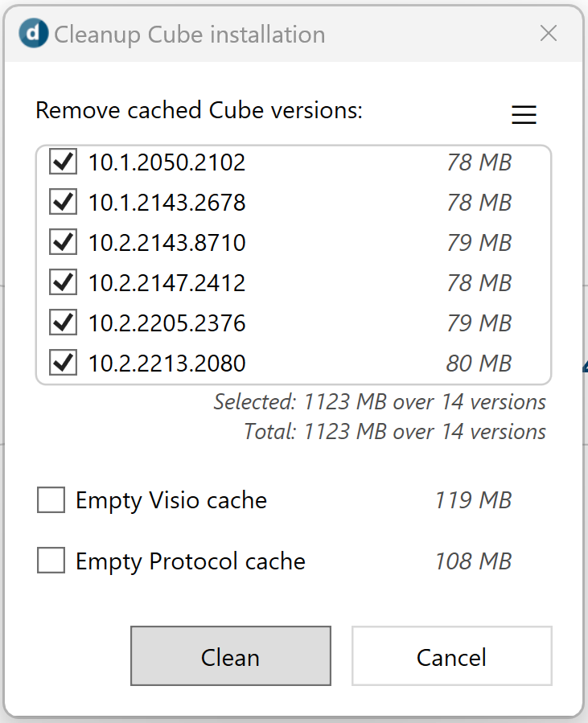Click the Cleanup Cube installation title text
The image size is (588, 723).
(190, 35)
